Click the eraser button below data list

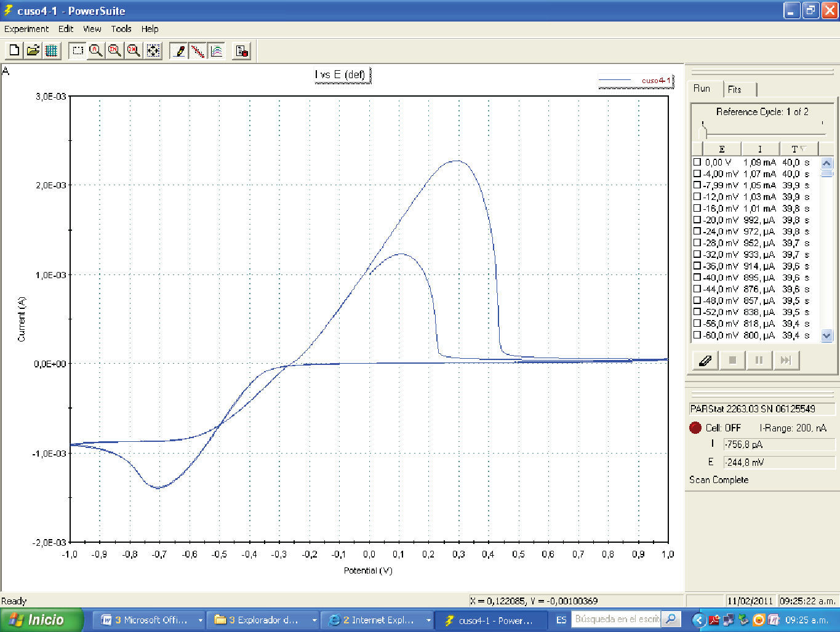(705, 360)
